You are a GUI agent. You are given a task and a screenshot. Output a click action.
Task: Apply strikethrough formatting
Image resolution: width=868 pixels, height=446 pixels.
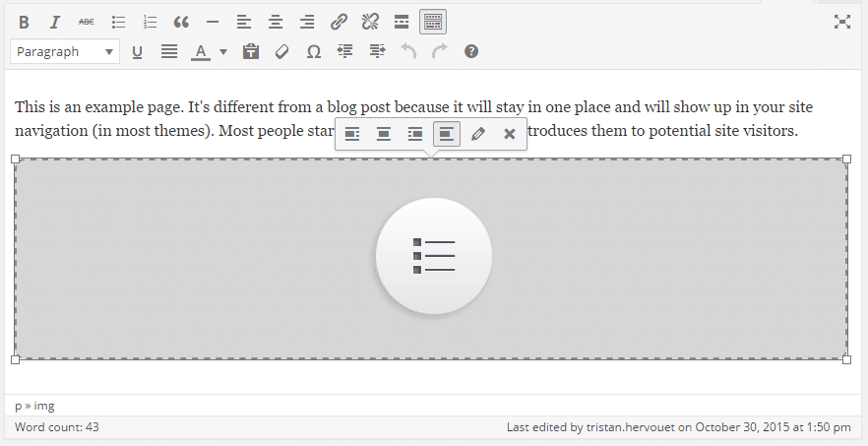pos(87,22)
